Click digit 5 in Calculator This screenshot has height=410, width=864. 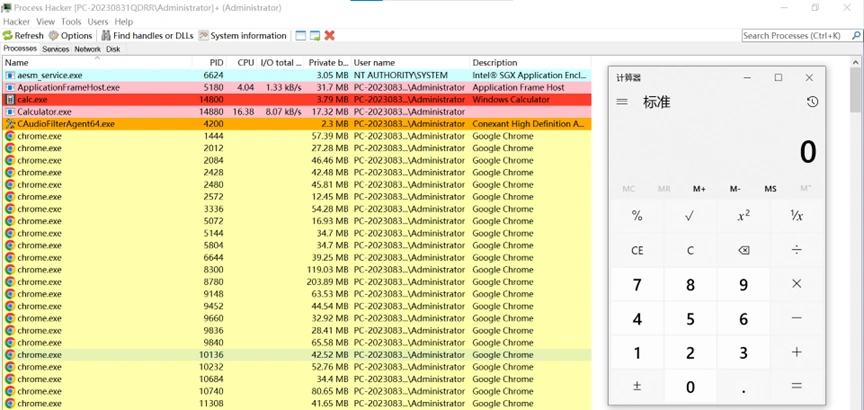(x=690, y=319)
